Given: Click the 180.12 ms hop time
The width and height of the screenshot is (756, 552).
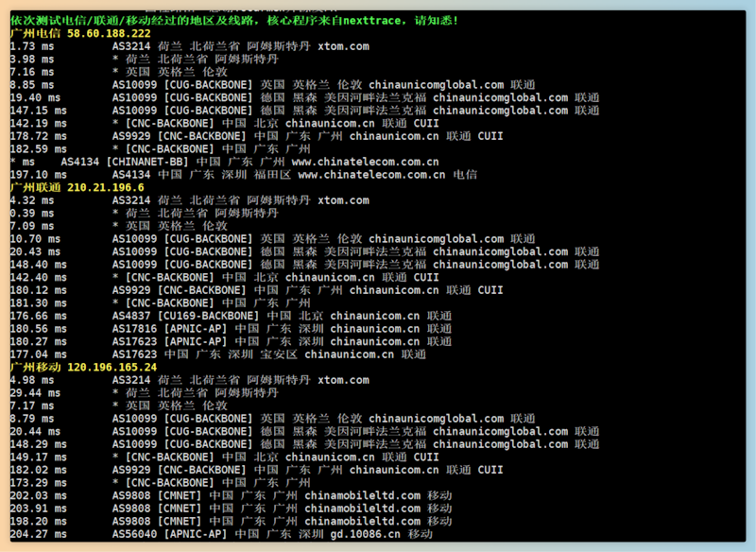Looking at the screenshot, I should (39, 290).
